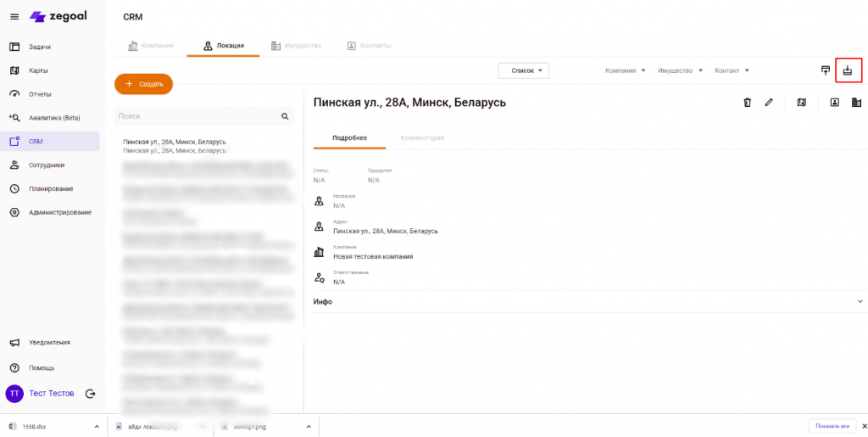Screen dimensions: 868x437
Task: Open the contact card icon in location header
Action: coord(834,103)
